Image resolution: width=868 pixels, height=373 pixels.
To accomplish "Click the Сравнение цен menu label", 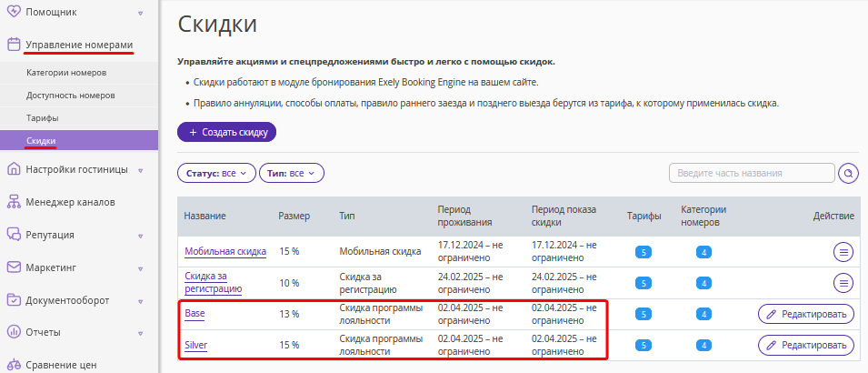I will coord(61,365).
